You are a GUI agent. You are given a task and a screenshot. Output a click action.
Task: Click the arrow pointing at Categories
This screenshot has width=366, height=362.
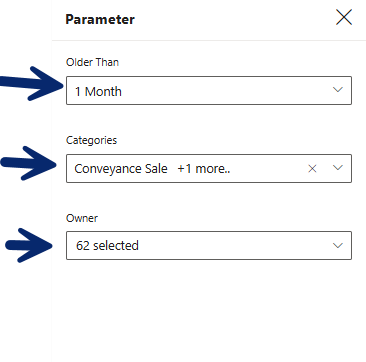click(29, 163)
